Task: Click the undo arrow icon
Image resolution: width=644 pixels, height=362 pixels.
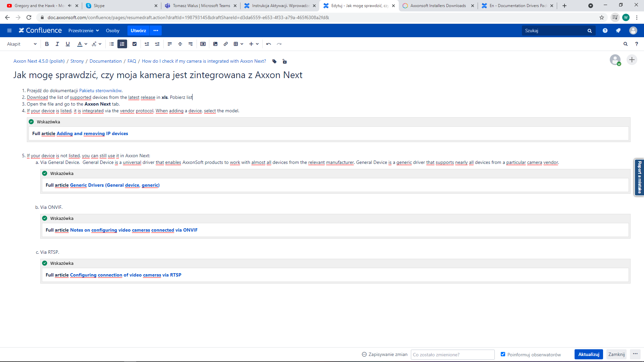Action: (269, 44)
